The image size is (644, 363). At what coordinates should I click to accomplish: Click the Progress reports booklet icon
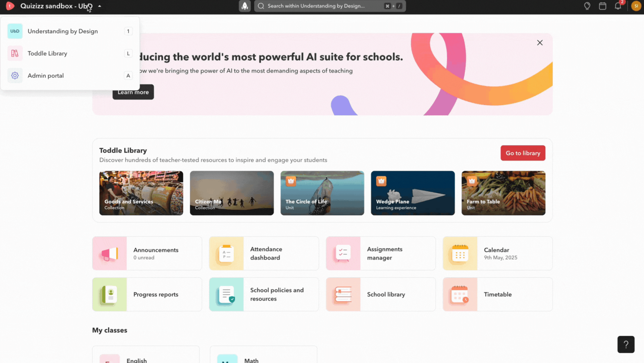[110, 294]
